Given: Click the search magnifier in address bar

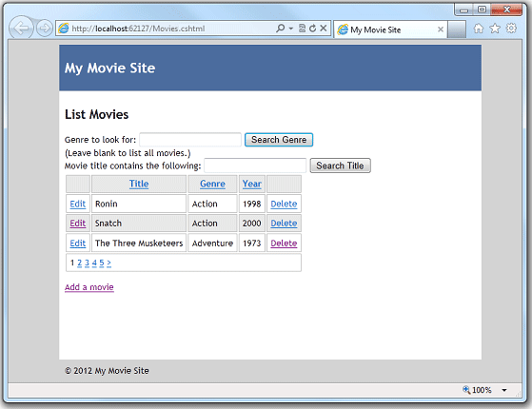Looking at the screenshot, I should click(x=280, y=29).
